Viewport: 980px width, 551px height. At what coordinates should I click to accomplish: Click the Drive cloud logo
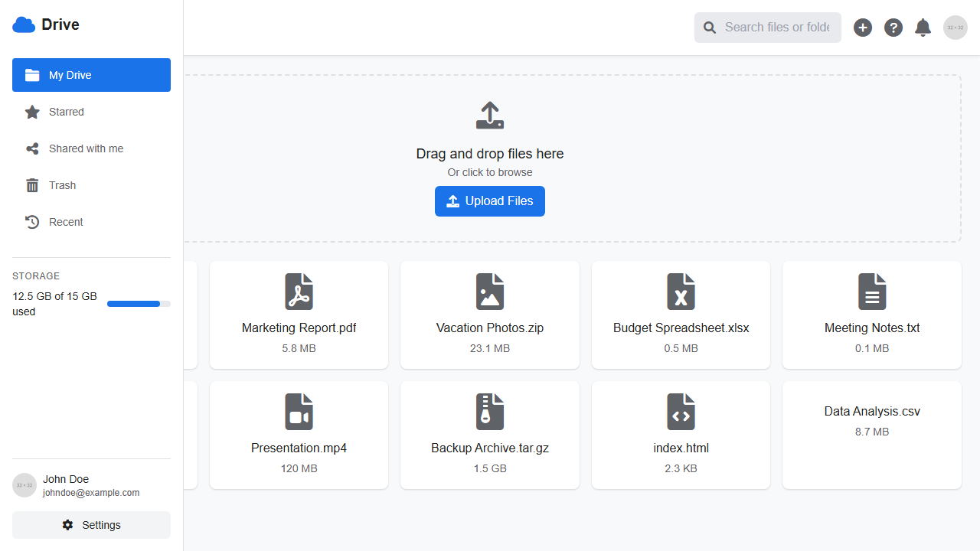24,24
